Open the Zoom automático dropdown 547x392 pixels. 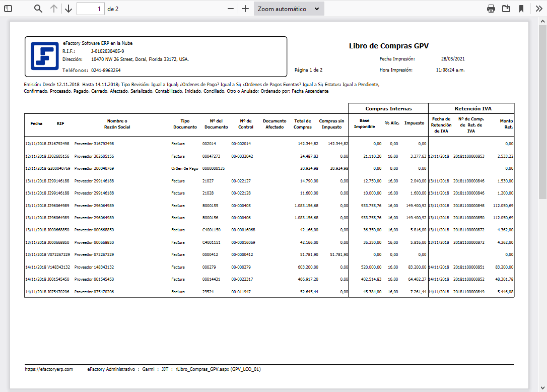pos(289,8)
